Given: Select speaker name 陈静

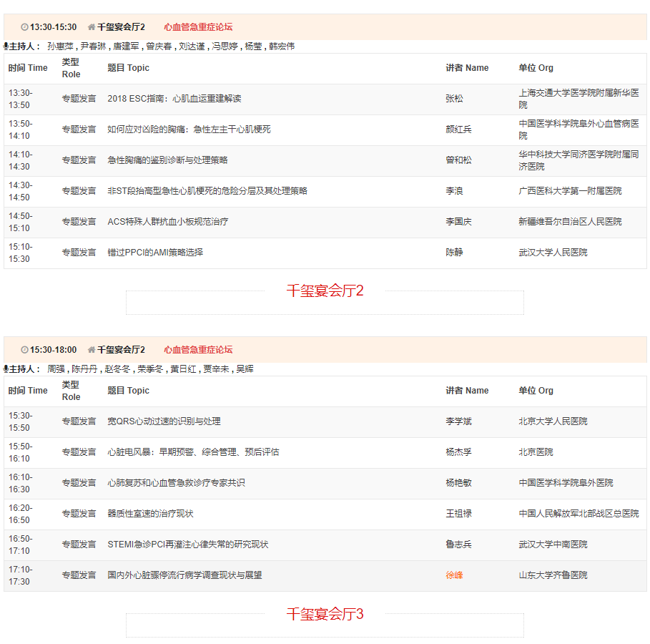Looking at the screenshot, I should pyautogui.click(x=454, y=253).
